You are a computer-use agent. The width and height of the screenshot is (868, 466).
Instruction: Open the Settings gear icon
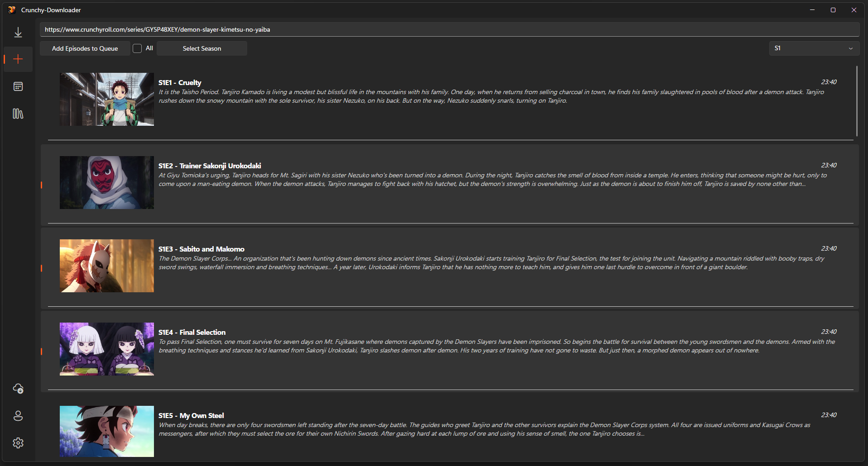pos(18,443)
